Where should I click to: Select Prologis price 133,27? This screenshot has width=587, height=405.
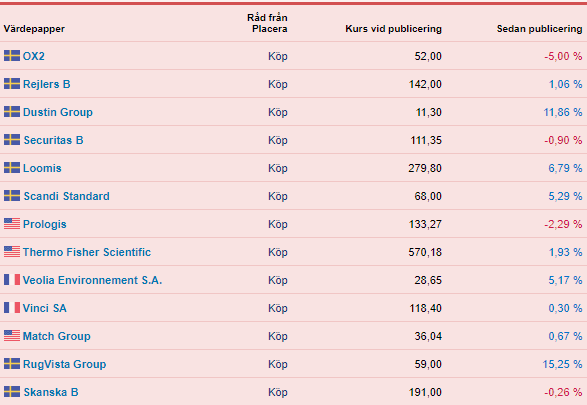click(425, 224)
